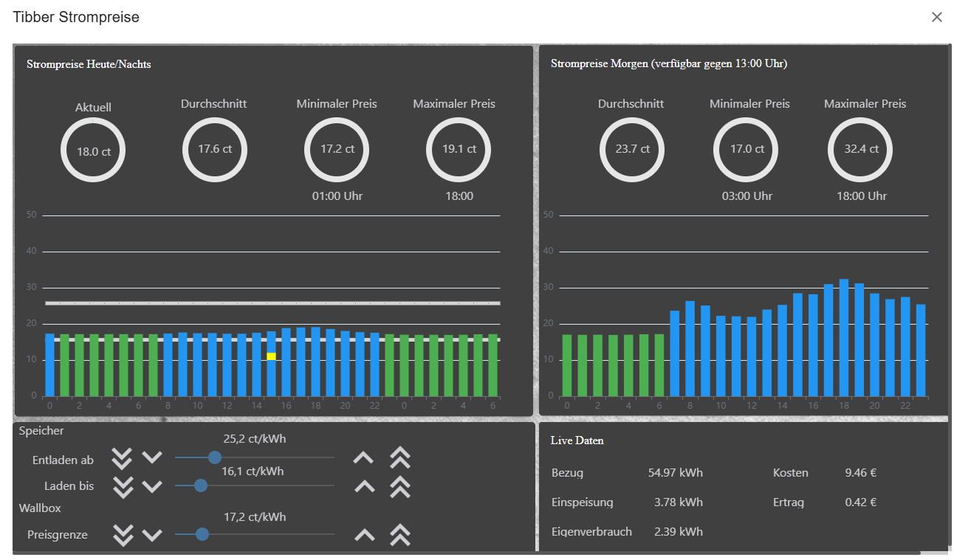The image size is (954, 560).
Task: Click single-down arrow for Entladen ab
Action: 152,457
